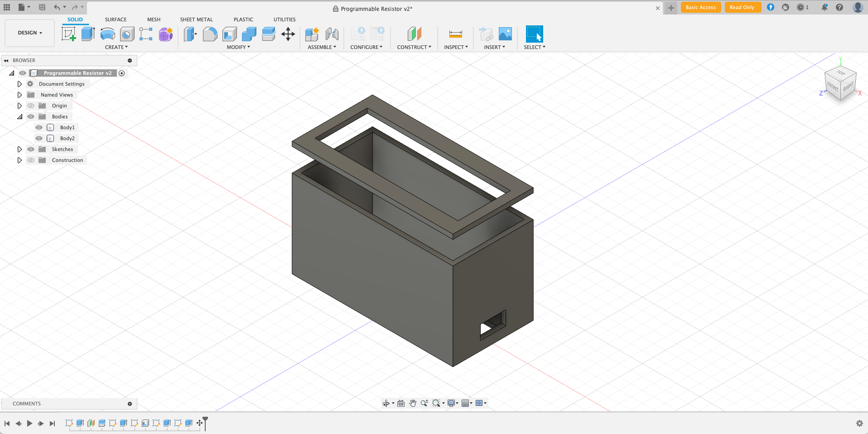Click the Measure ruler icon
The width and height of the screenshot is (868, 434).
coord(456,34)
